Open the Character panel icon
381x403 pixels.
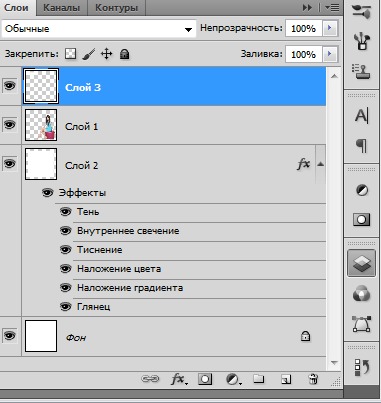[x=362, y=116]
